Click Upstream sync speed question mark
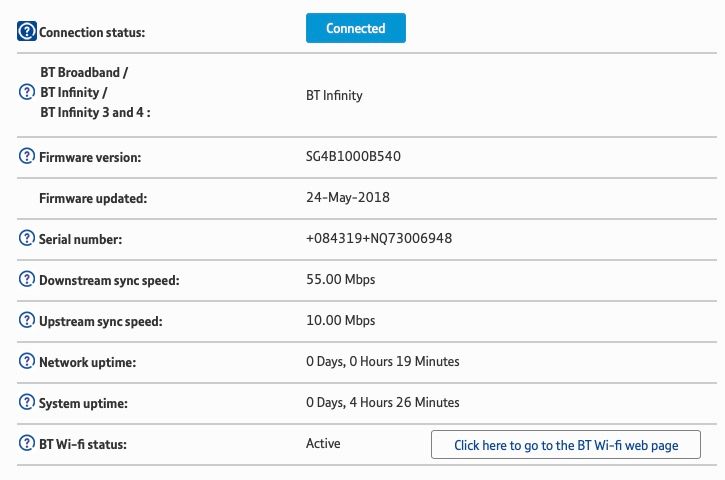The width and height of the screenshot is (725, 480). (27, 321)
